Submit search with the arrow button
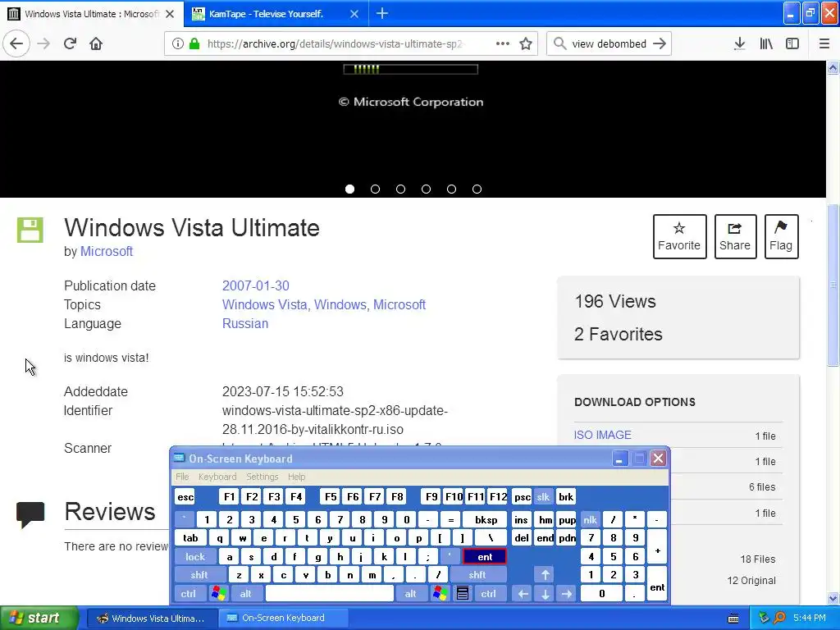840x630 pixels. click(660, 43)
